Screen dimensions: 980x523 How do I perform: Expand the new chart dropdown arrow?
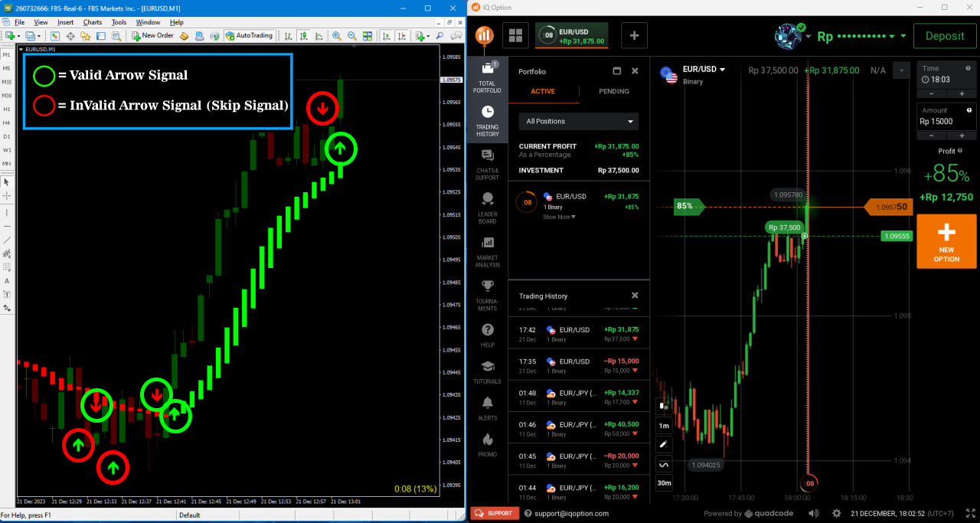(x=18, y=36)
